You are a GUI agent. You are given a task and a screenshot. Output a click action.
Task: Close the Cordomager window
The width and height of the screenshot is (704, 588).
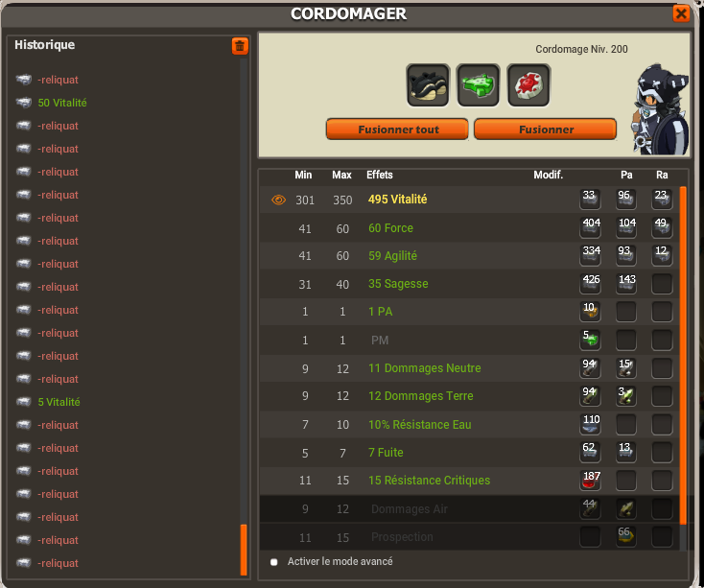[681, 13]
